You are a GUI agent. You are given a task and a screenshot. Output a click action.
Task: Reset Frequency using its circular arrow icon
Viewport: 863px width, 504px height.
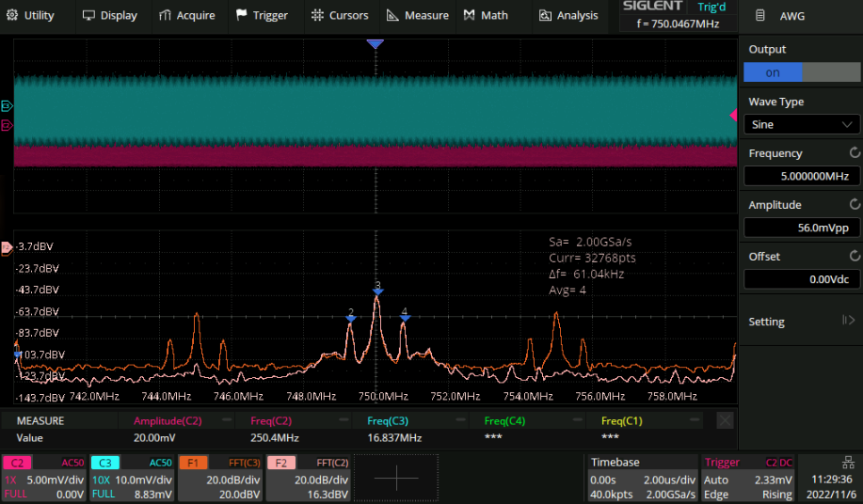(855, 152)
